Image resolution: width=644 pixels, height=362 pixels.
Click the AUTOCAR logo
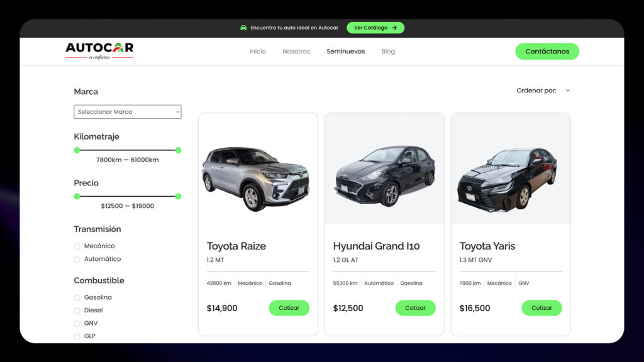pyautogui.click(x=99, y=51)
